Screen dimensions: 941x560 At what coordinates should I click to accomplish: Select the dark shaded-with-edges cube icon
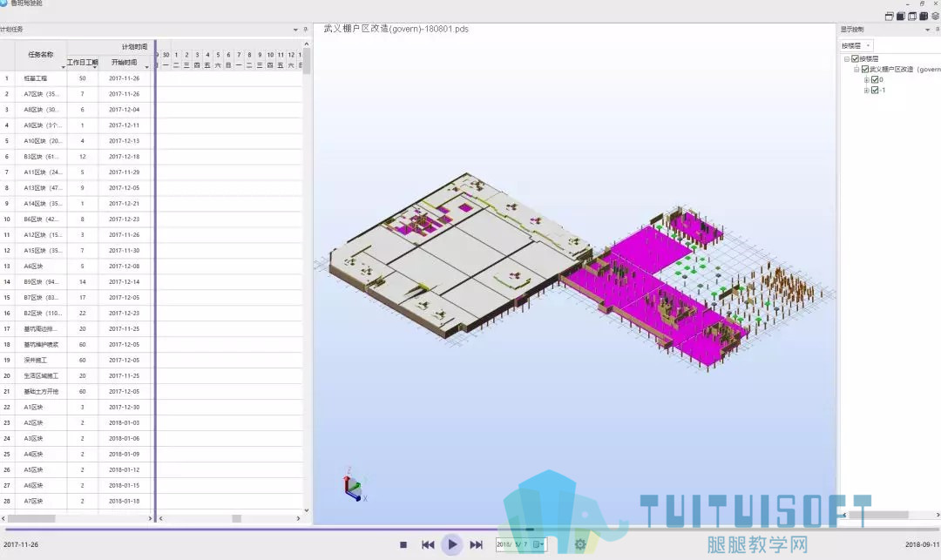(924, 17)
